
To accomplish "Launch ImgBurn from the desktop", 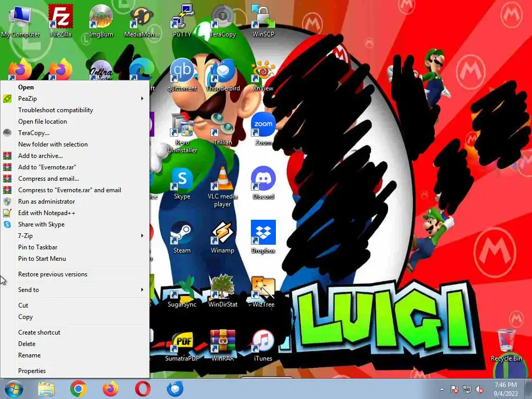I will pos(101,21).
